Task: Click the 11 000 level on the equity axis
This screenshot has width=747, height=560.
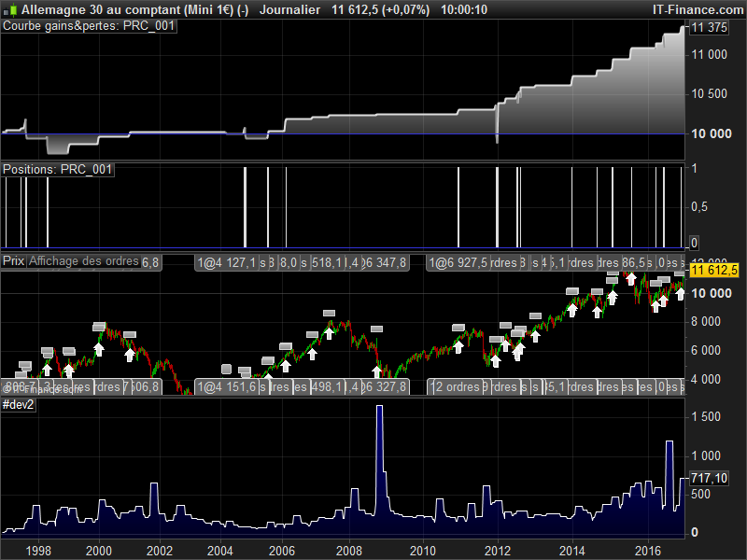Action: 709,55
